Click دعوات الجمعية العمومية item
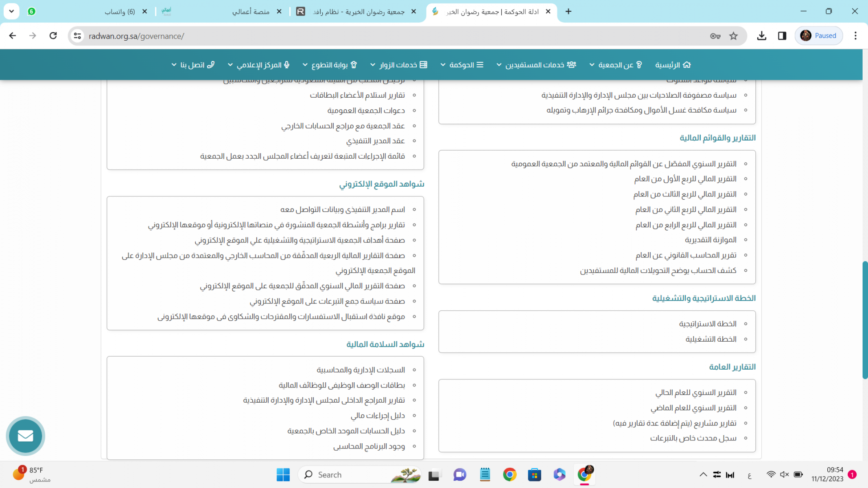 (x=366, y=111)
